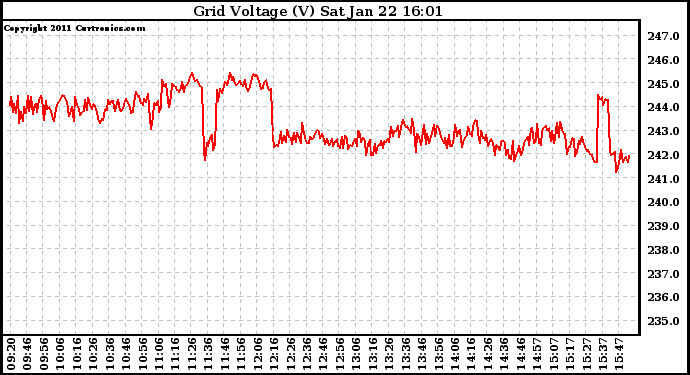690x375 pixels.
Task: Click the 241.0 y-axis value
Action: click(663, 179)
